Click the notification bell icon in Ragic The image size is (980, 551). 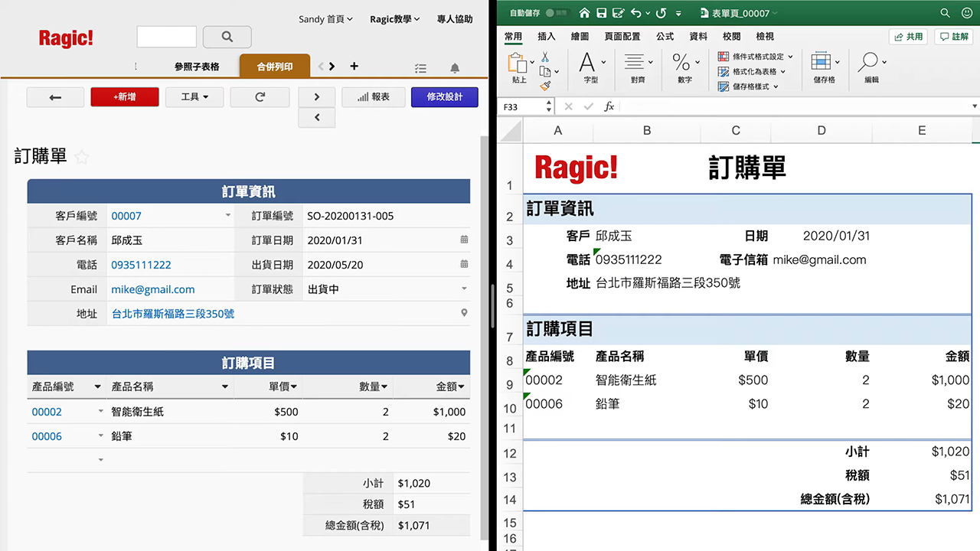[455, 68]
